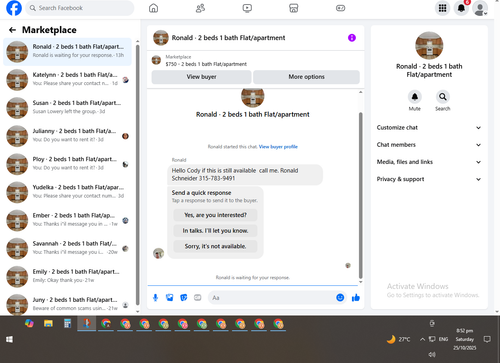Open the account profile avatar menu
Viewport: 500px width, 363px height.
tap(480, 8)
